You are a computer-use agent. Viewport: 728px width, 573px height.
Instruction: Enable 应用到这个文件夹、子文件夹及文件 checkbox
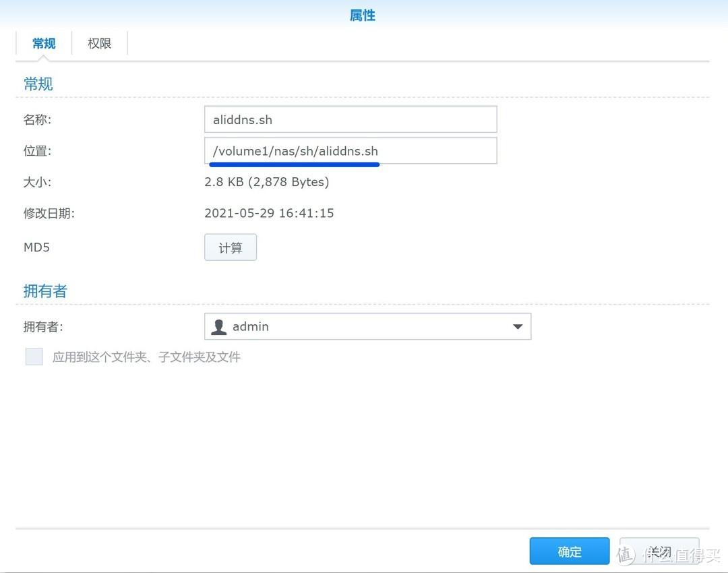(34, 356)
